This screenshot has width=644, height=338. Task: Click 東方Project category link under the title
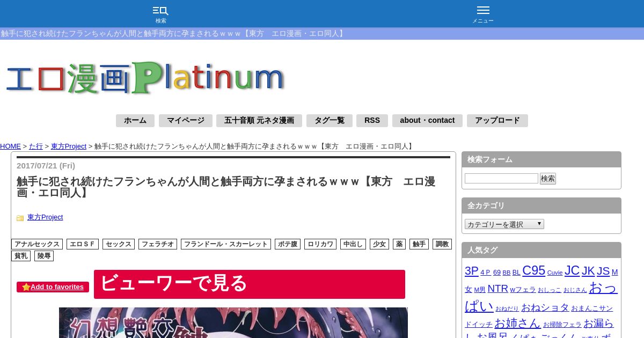[45, 217]
